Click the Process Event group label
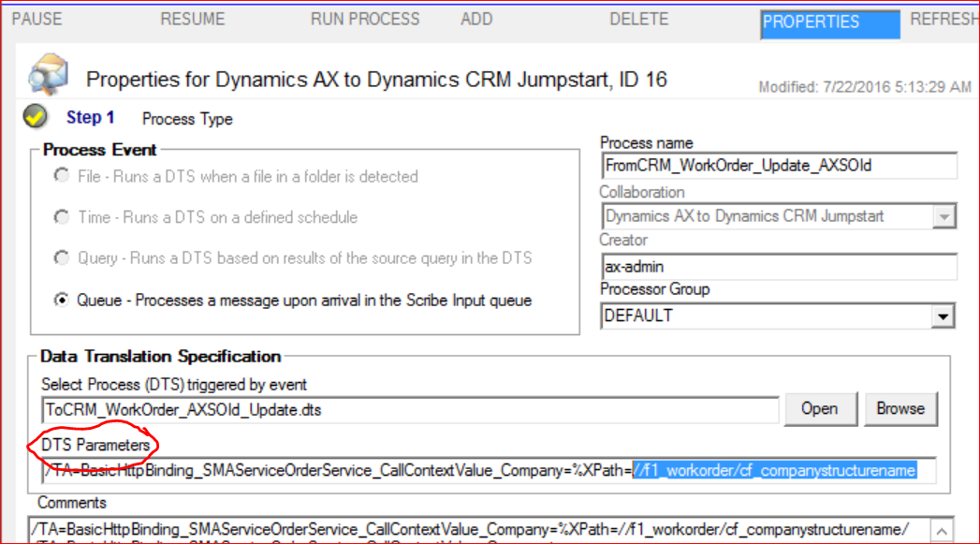The width and height of the screenshot is (980, 544). click(100, 150)
